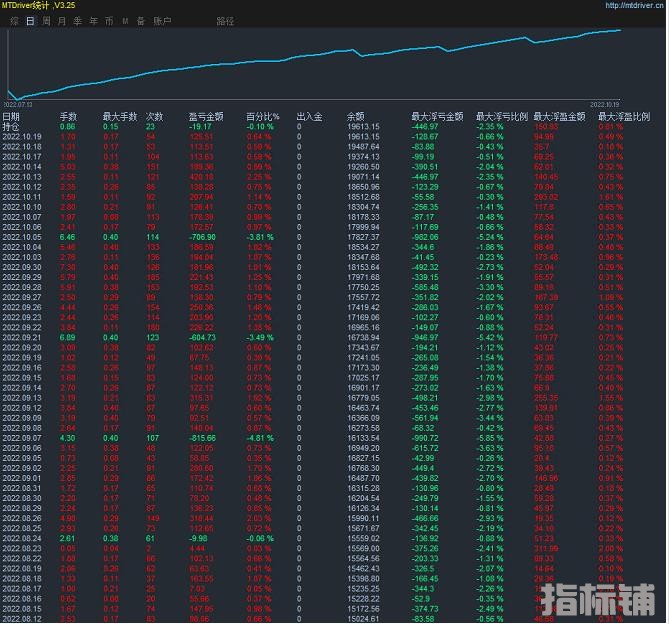669x624 pixels.
Task: Open the 币 (currency) tab
Action: 108,20
